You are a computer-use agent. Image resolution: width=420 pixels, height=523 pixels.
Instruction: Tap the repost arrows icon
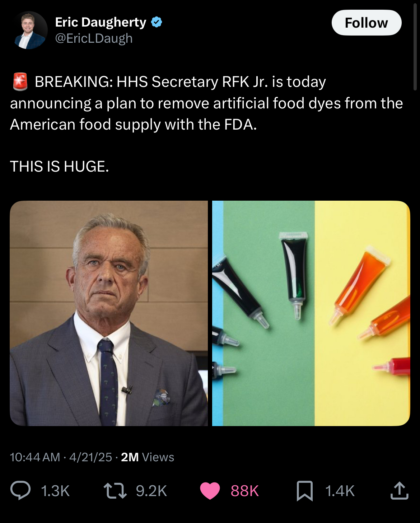[115, 491]
